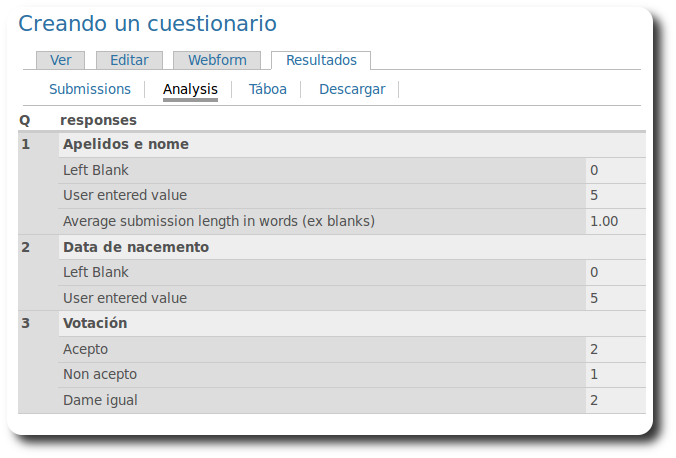Select the Webform tab
676x458 pixels.
coord(216,60)
